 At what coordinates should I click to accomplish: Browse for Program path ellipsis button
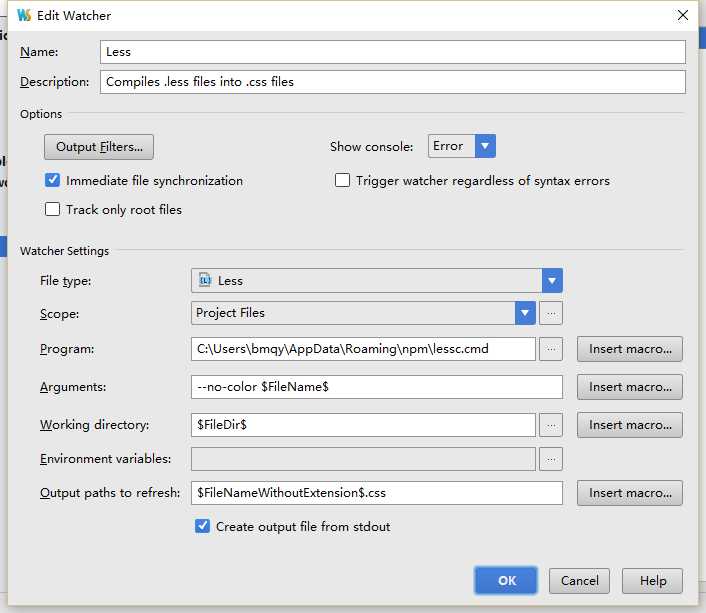pyautogui.click(x=551, y=349)
